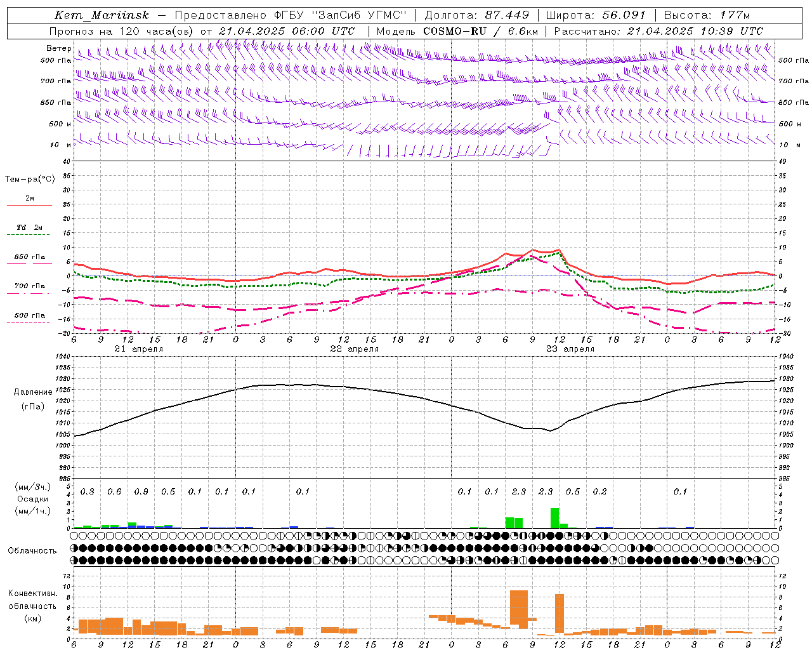Click the '(мм/1ч.)' unit label
Image resolution: width=812 pixels, height=650 pixels.
[x=32, y=512]
